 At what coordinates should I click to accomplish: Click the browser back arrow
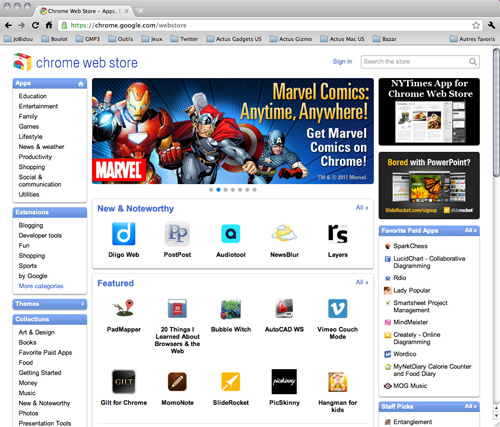[8, 25]
